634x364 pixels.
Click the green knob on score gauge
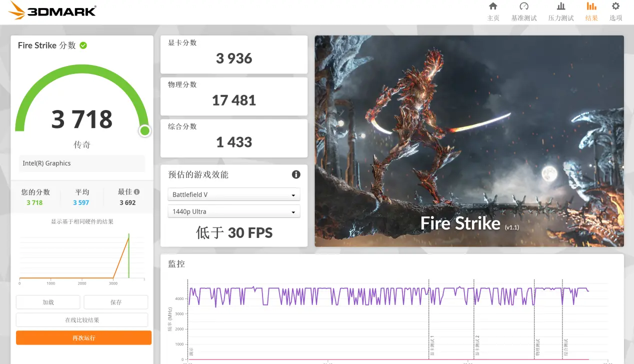[x=145, y=131]
